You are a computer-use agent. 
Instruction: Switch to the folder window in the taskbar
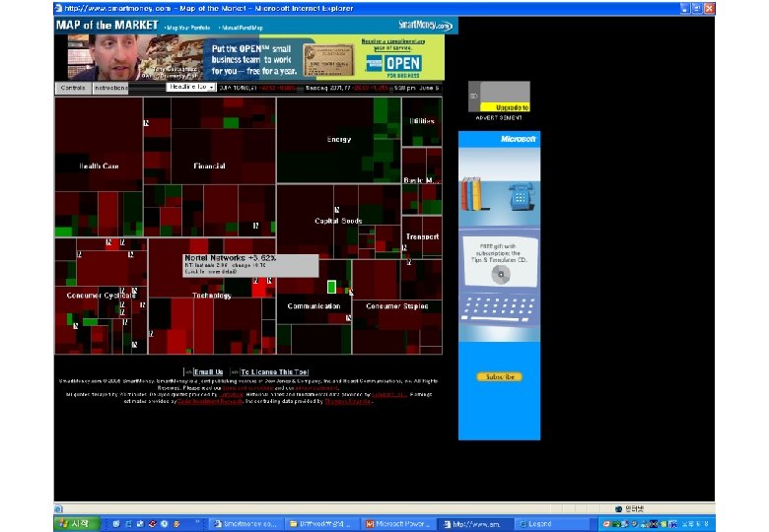point(321,524)
